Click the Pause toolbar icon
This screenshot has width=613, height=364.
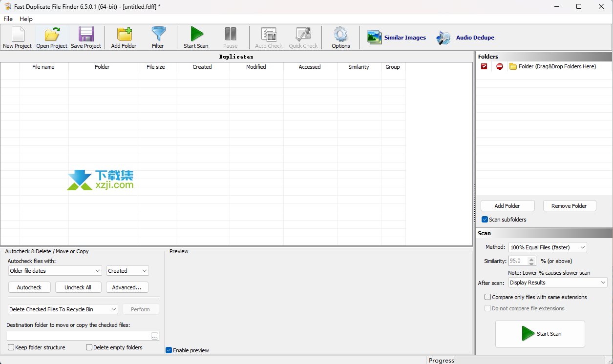[x=231, y=35]
